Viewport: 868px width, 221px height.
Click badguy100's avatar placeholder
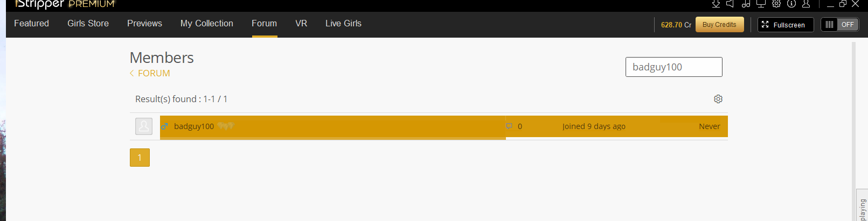[144, 126]
